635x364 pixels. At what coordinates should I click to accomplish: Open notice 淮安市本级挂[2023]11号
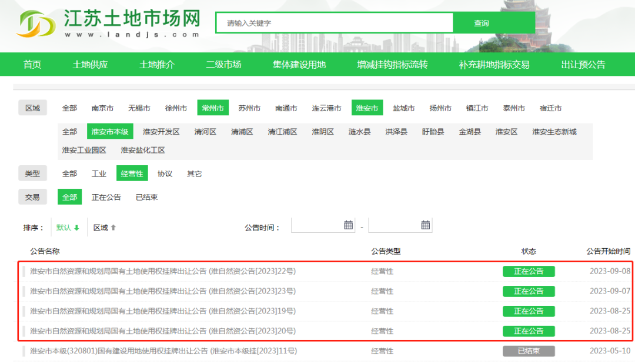(163, 351)
